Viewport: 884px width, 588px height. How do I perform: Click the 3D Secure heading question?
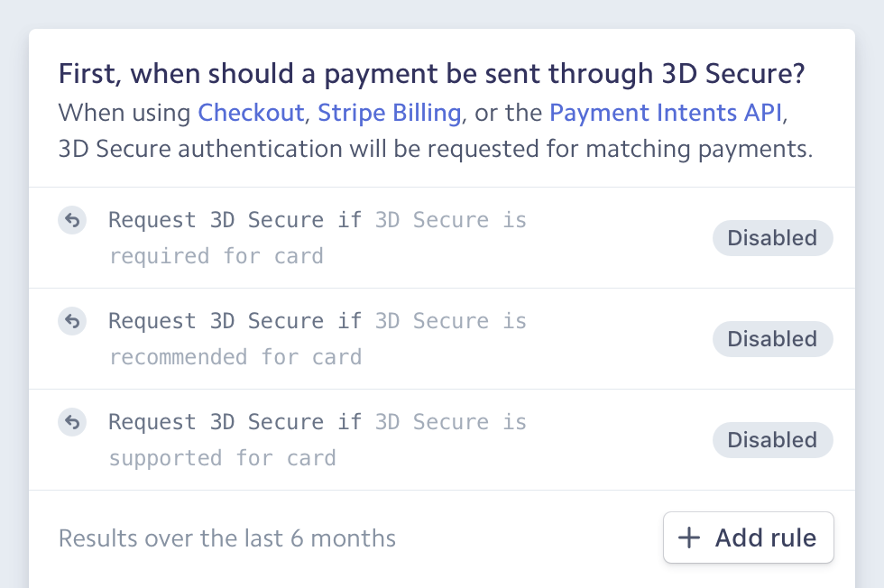(431, 73)
